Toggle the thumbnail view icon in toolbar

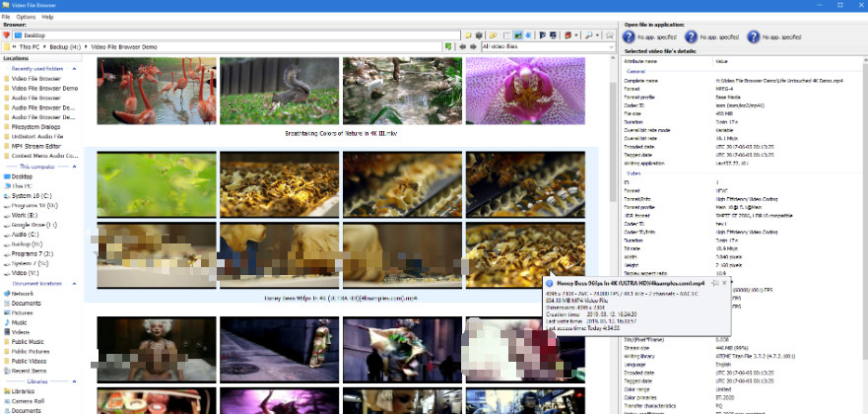[x=518, y=35]
